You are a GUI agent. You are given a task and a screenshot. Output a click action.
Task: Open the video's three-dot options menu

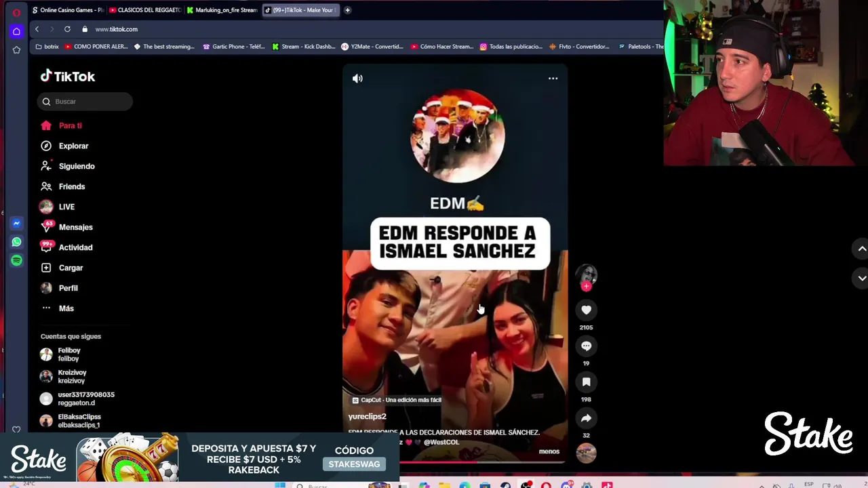tap(553, 79)
